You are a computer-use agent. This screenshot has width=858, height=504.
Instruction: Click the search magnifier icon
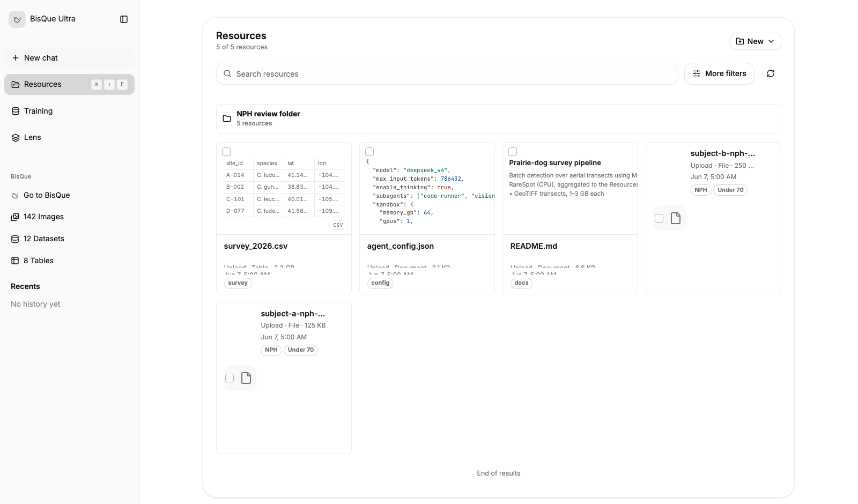pos(227,74)
